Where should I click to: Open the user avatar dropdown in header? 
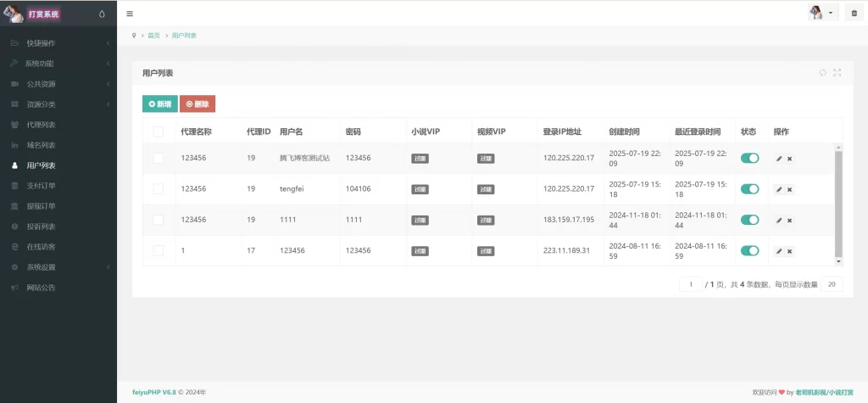click(x=821, y=13)
